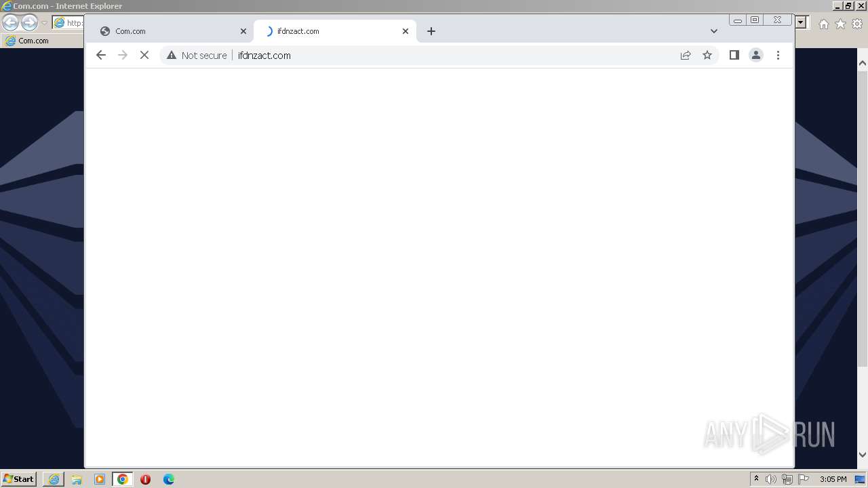This screenshot has width=868, height=488.
Task: Switch to the Com.com Chrome tab
Action: pyautogui.click(x=173, y=31)
